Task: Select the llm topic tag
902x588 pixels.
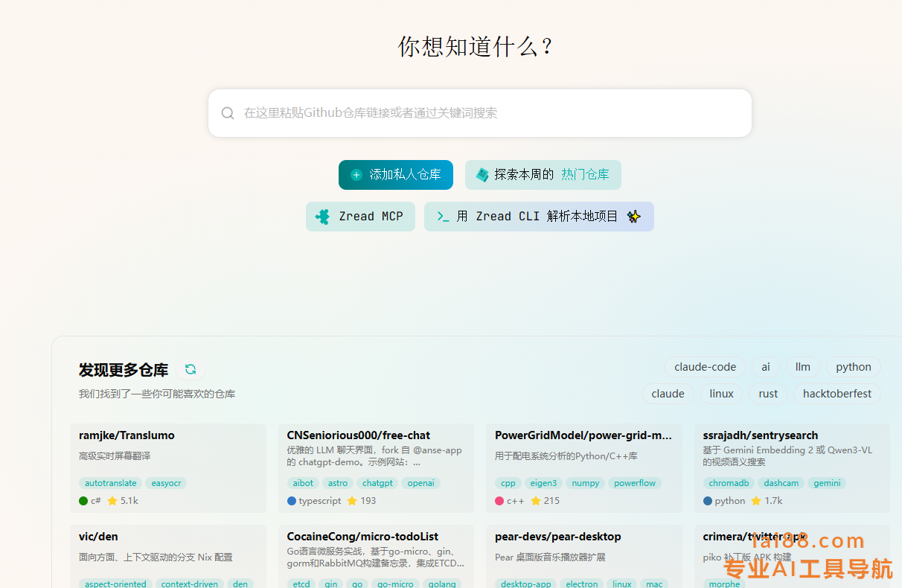Action: pyautogui.click(x=802, y=367)
